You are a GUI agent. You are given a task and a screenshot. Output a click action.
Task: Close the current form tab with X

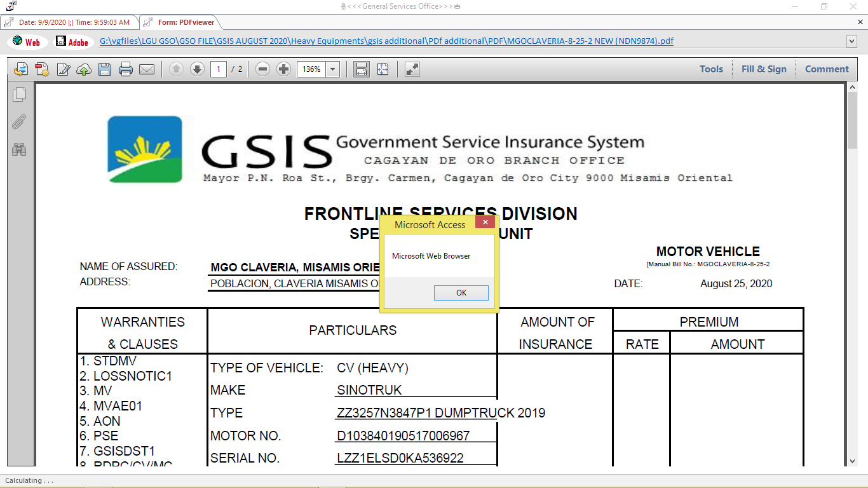[x=860, y=22]
